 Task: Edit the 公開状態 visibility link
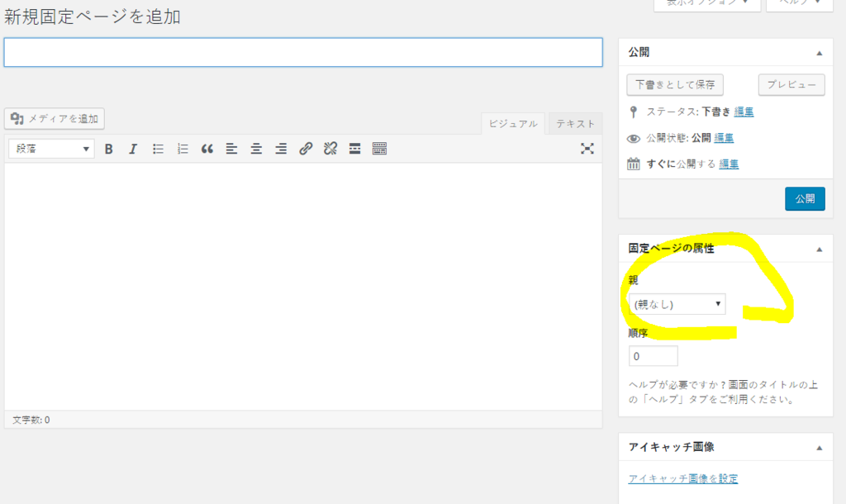(724, 138)
